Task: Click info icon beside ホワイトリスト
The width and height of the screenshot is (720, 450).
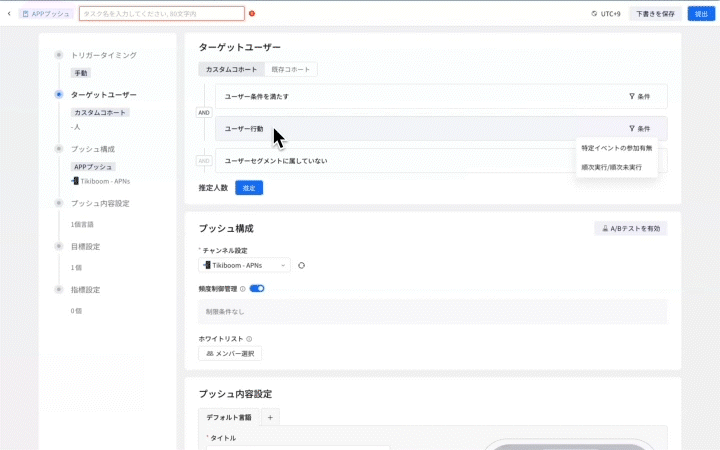Action: tap(249, 339)
